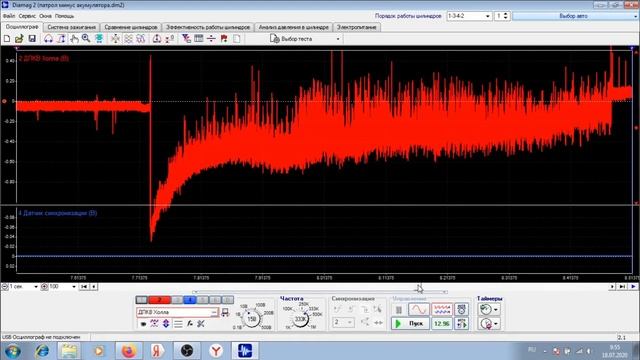
Task: Select the magnifier zoom tool
Action: [86, 39]
